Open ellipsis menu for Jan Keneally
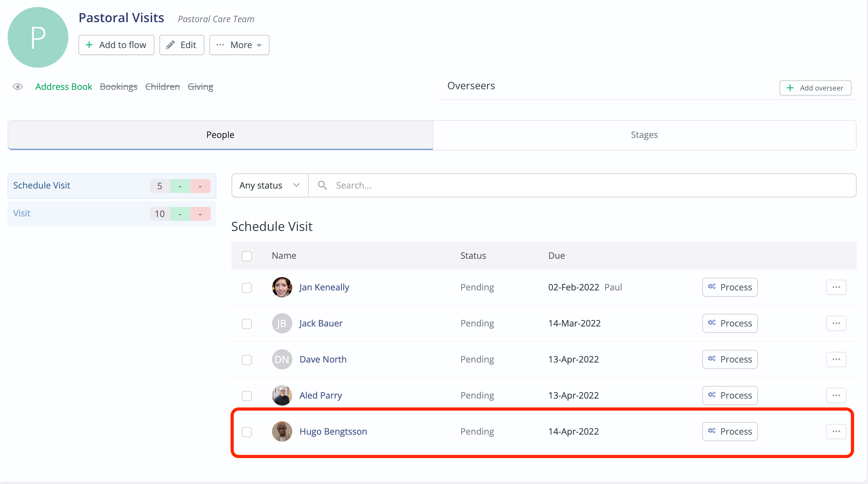The image size is (868, 484). point(836,287)
